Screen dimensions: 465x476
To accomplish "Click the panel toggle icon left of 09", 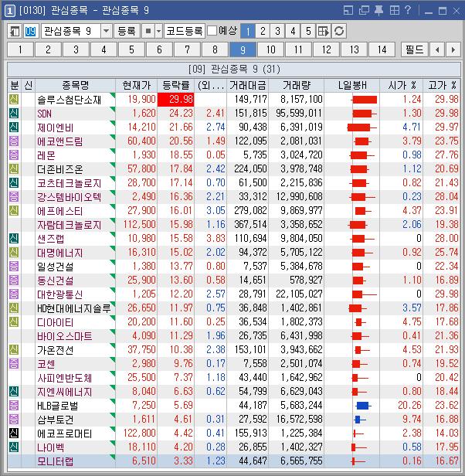I will [14, 31].
